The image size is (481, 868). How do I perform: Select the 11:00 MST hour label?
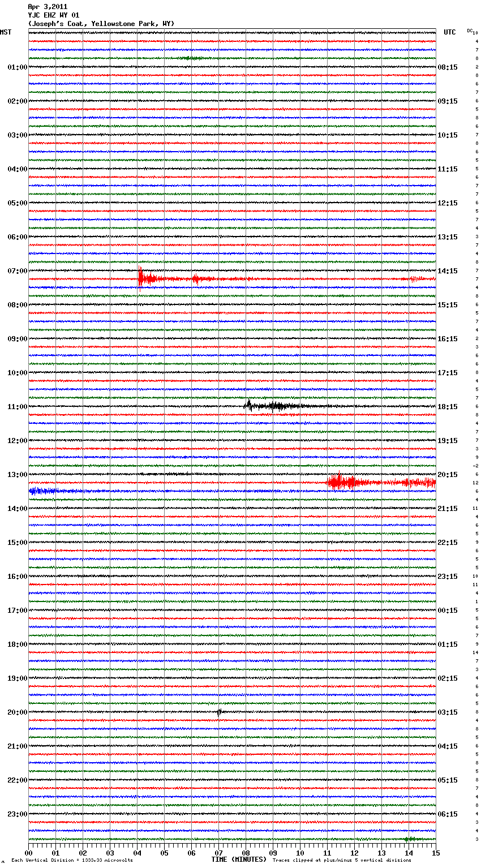tap(17, 407)
